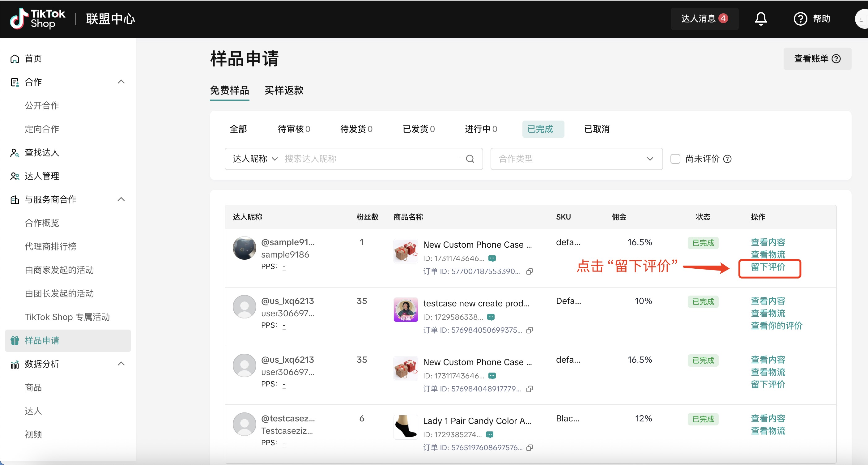Click the info icon beside 尚未评价
The width and height of the screenshot is (868, 465).
tap(727, 159)
